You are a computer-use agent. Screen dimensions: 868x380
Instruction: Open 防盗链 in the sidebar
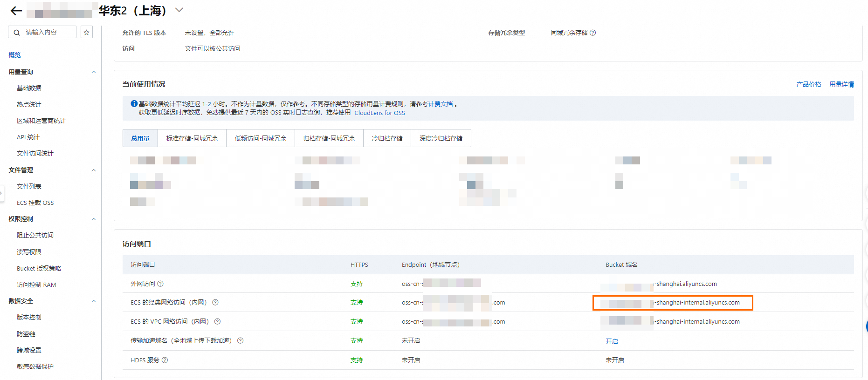tap(26, 334)
